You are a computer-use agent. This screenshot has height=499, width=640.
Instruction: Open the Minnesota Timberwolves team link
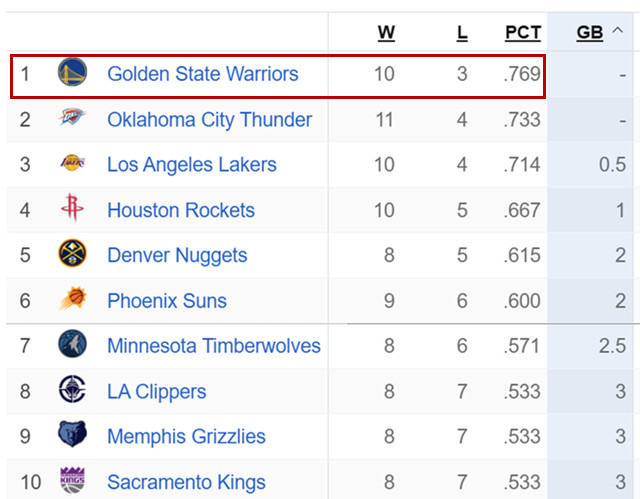coord(214,346)
